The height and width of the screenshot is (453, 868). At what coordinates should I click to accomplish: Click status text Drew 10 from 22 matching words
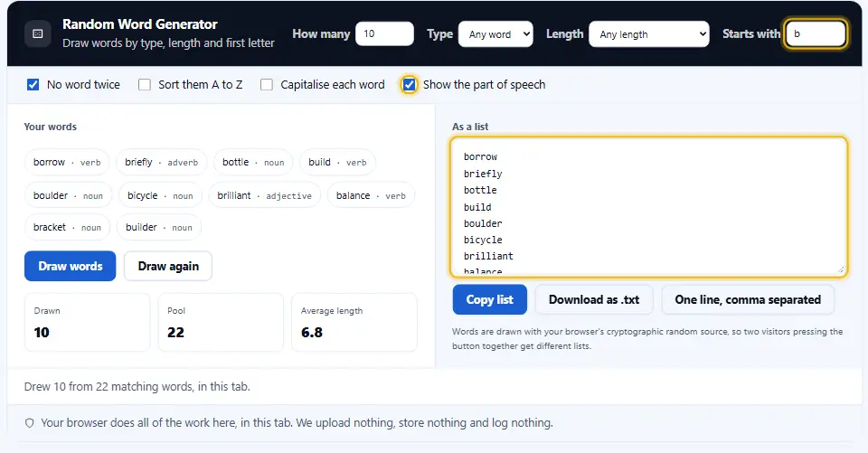pos(137,387)
